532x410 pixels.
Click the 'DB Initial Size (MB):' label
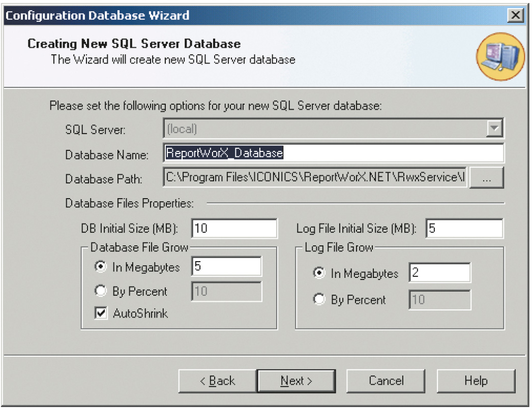pos(129,229)
